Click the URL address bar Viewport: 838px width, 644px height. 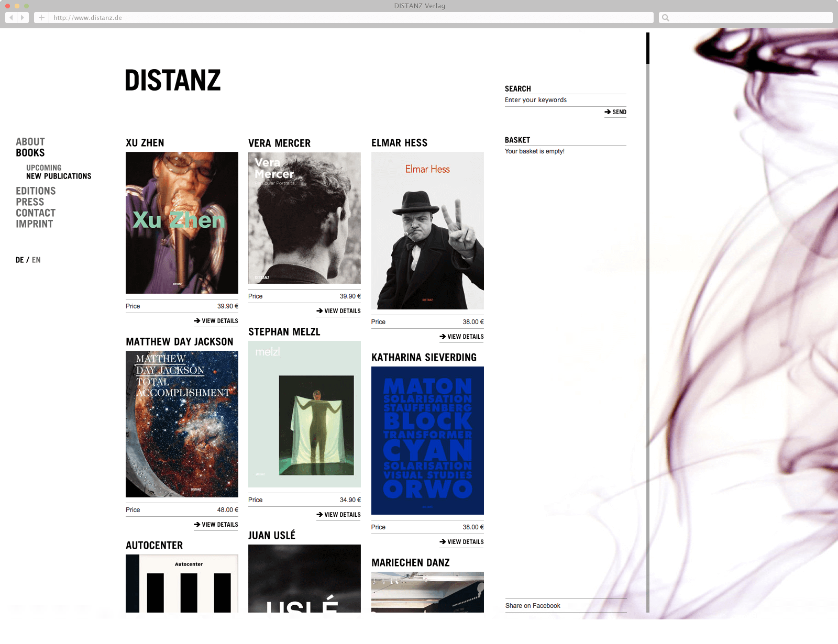point(351,17)
